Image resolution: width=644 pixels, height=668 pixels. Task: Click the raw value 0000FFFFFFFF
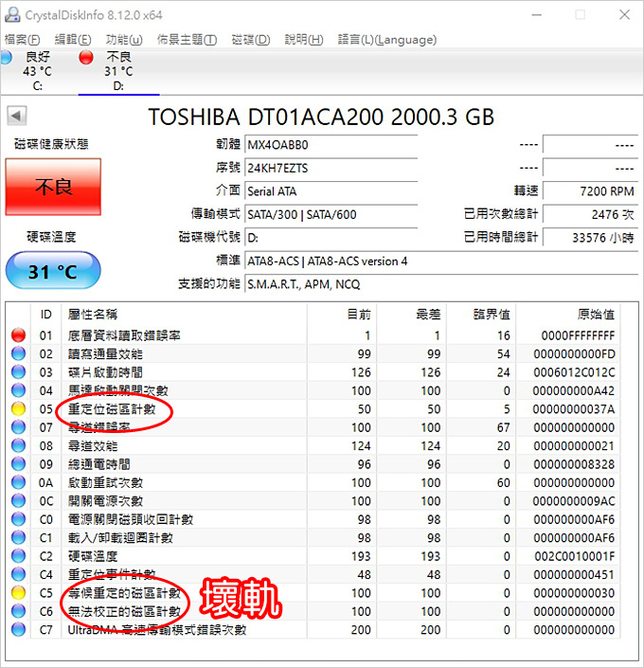578,335
